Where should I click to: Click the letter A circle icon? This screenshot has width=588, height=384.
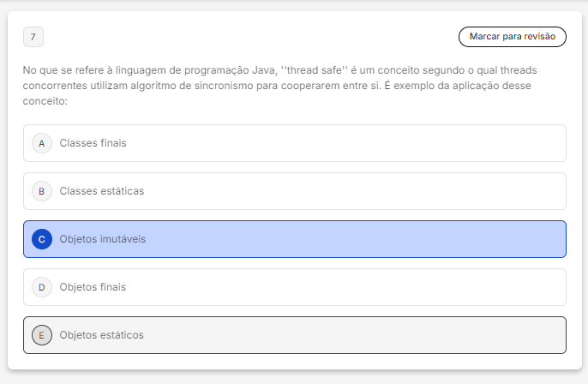click(41, 143)
